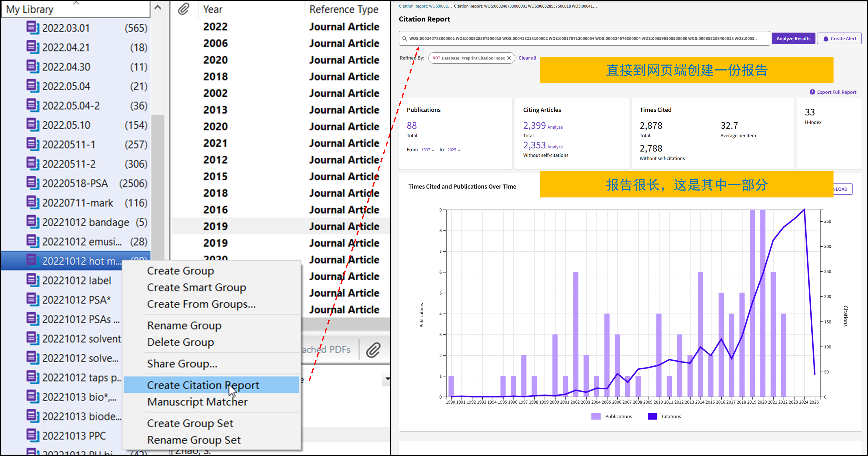Click the Export Full Report download icon

(812, 92)
